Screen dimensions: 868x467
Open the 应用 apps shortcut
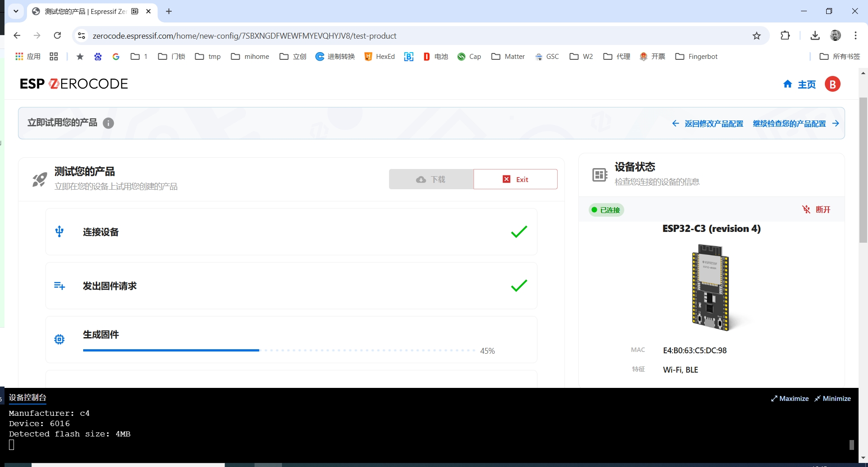click(28, 57)
